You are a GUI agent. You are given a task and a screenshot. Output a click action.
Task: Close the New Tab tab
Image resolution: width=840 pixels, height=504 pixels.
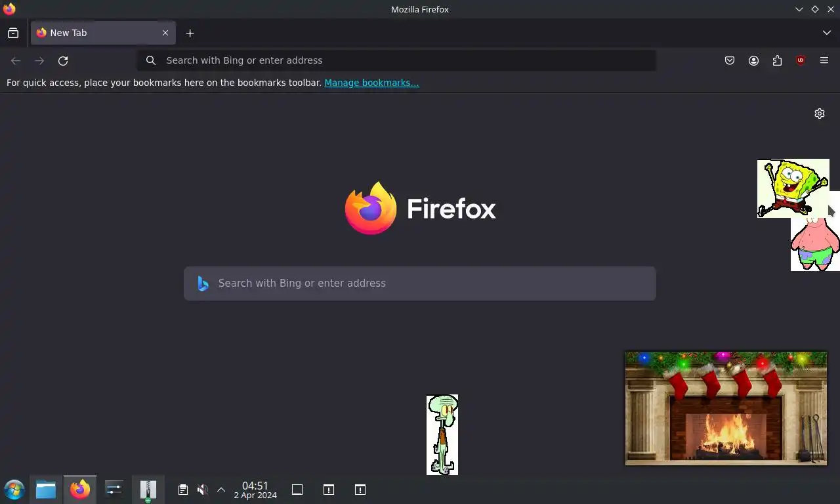165,33
